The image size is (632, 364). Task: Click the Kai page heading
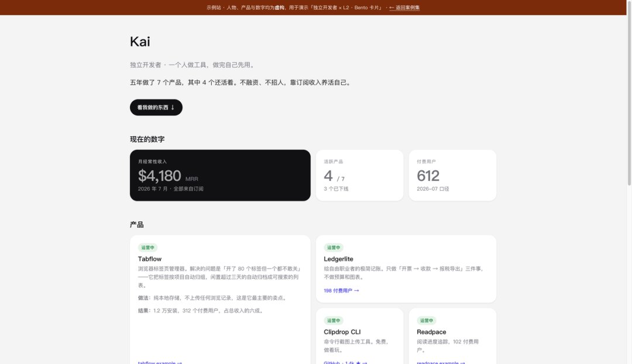[140, 42]
